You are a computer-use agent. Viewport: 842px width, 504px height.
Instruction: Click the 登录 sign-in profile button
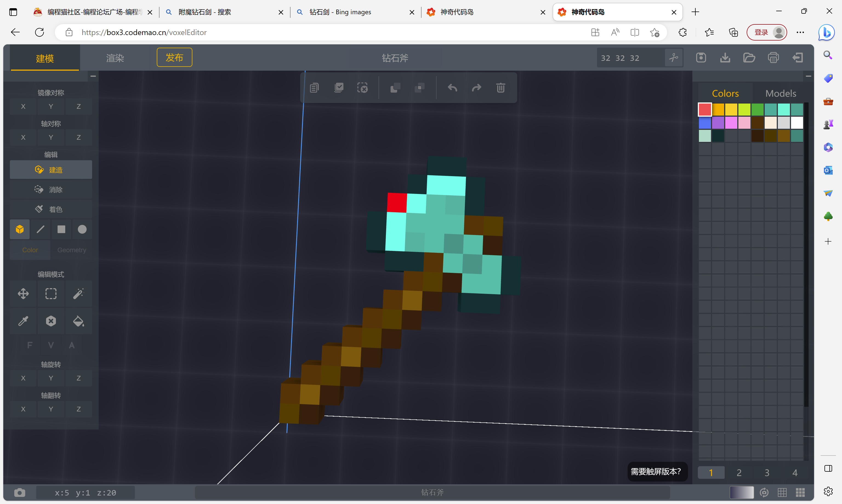point(767,32)
